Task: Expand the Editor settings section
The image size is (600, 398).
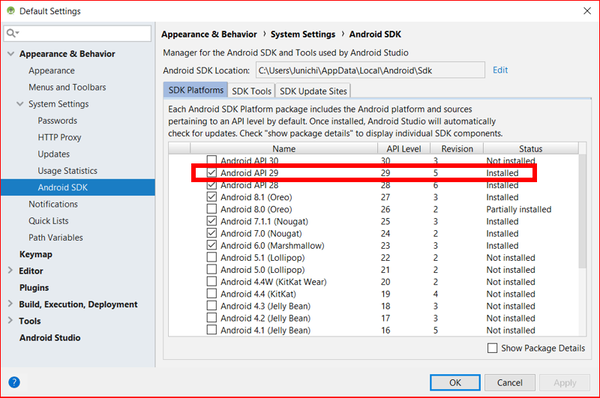Action: (x=10, y=271)
